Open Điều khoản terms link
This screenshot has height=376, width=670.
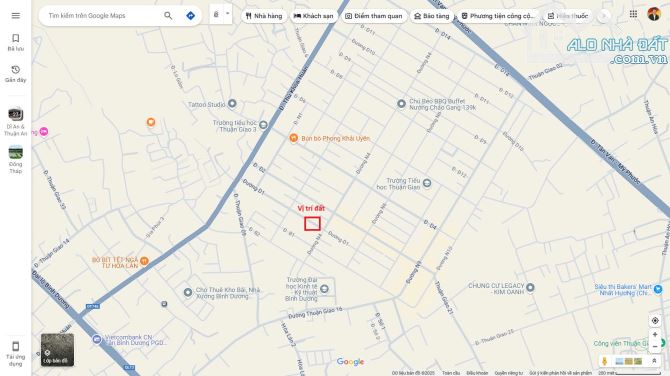[477, 373]
